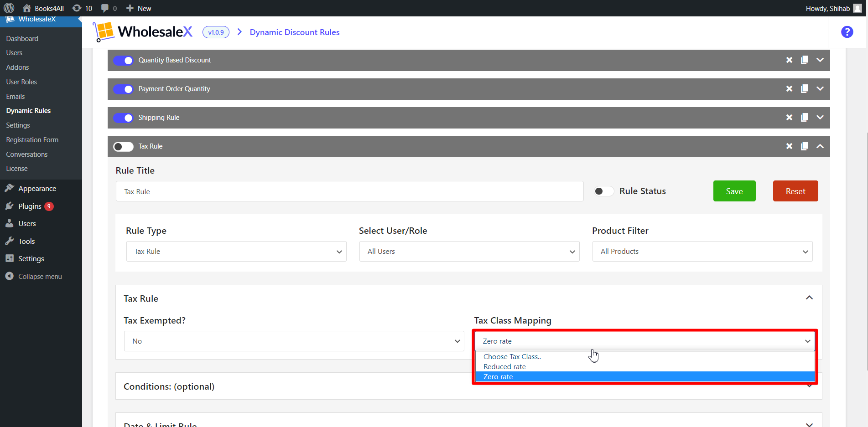The width and height of the screenshot is (868, 427).
Task: Click the Appearance paintbrush icon
Action: [10, 188]
